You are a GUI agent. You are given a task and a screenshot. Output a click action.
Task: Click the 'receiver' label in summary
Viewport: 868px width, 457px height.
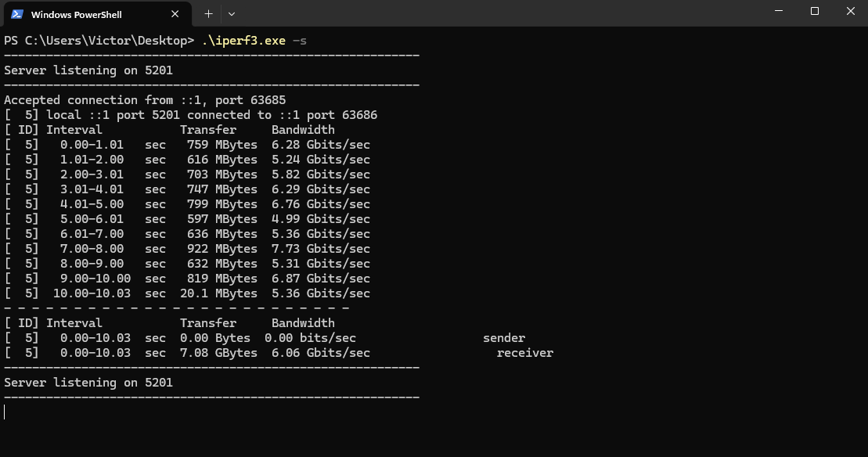click(x=524, y=353)
